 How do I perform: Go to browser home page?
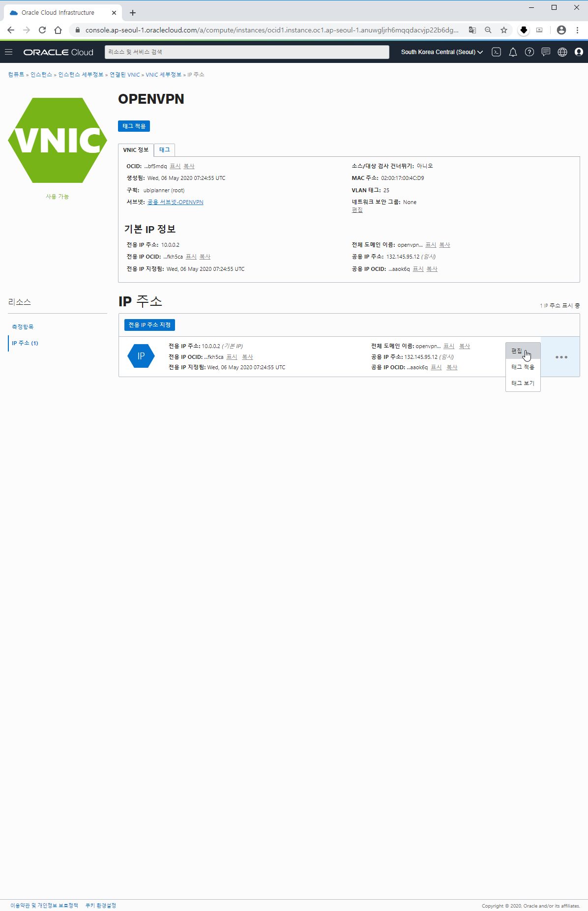58,30
